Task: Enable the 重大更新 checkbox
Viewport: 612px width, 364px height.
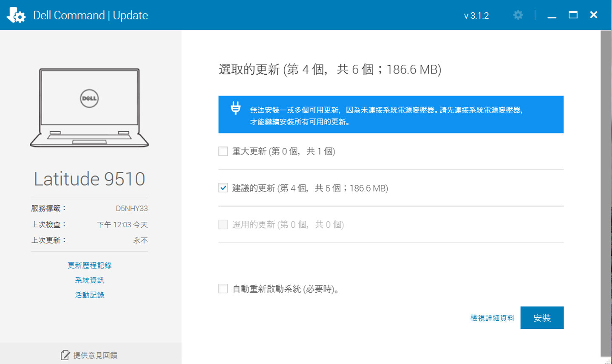Action: point(223,151)
